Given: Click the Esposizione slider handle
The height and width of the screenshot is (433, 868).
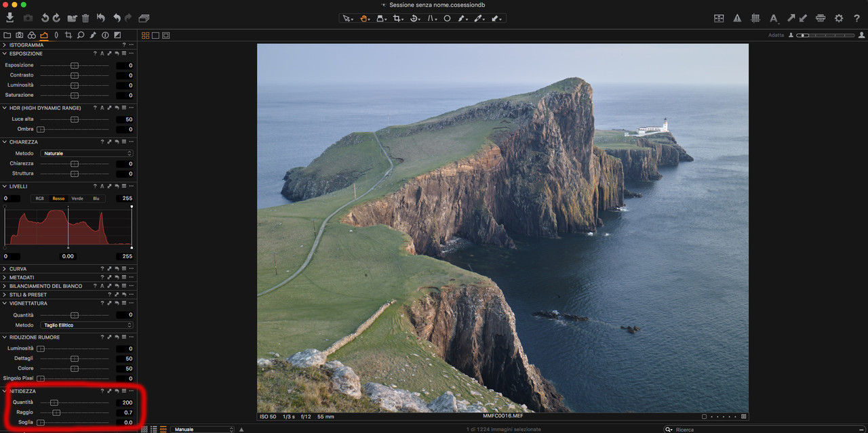Looking at the screenshot, I should 75,66.
